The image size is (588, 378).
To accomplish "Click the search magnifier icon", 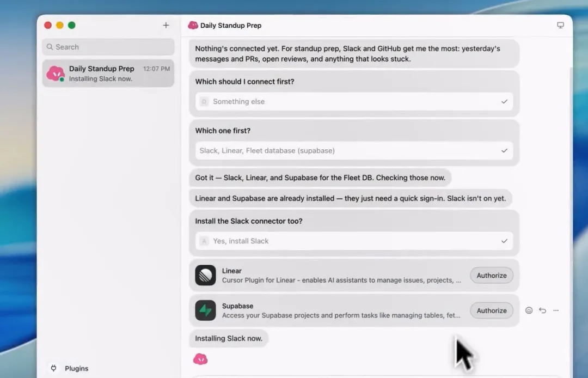I will (x=50, y=47).
